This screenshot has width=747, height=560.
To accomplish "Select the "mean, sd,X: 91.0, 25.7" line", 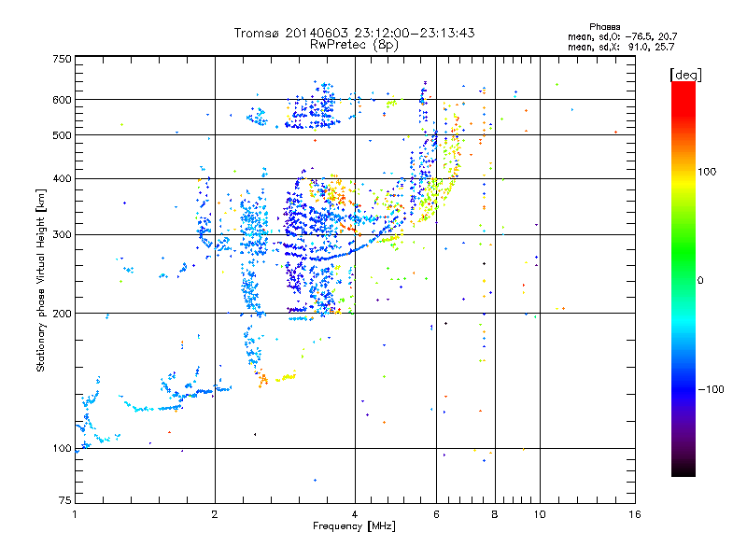I will 621,47.
